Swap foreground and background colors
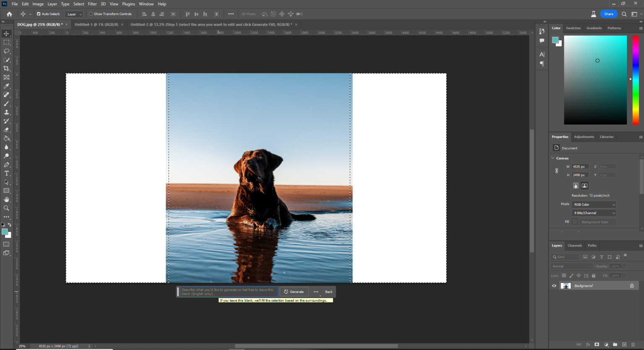This screenshot has width=644, height=350. (x=10, y=225)
